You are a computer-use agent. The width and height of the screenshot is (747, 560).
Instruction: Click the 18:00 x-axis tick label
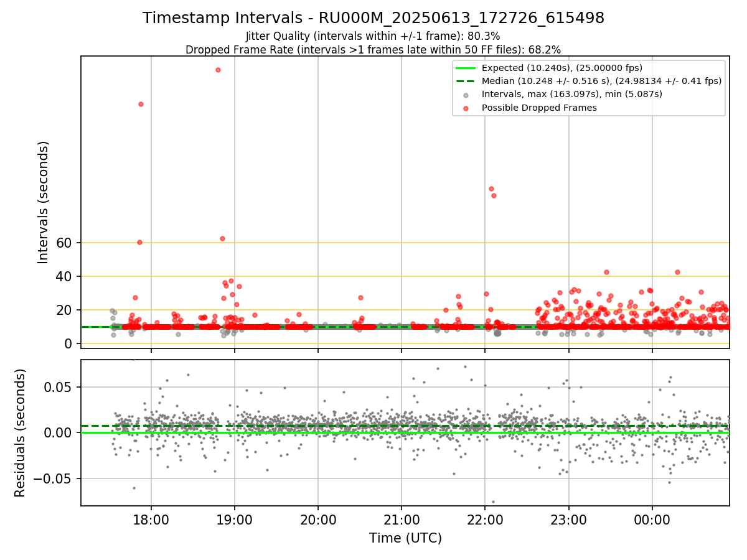(x=151, y=520)
